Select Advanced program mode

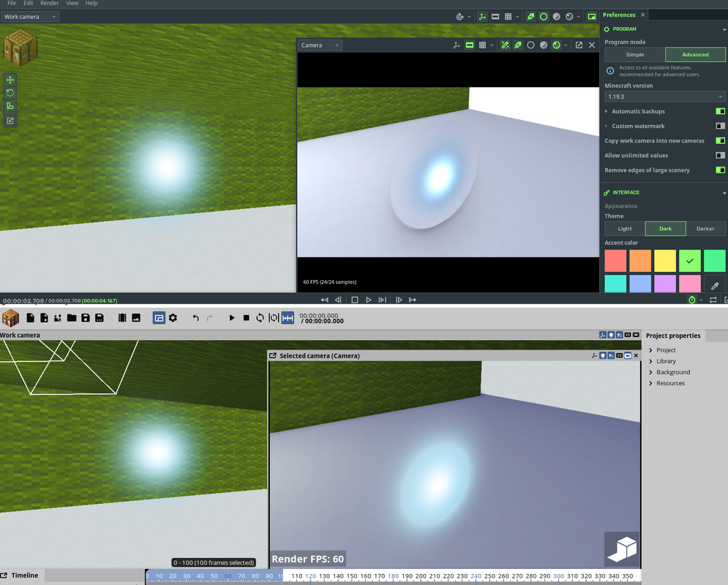click(x=695, y=55)
